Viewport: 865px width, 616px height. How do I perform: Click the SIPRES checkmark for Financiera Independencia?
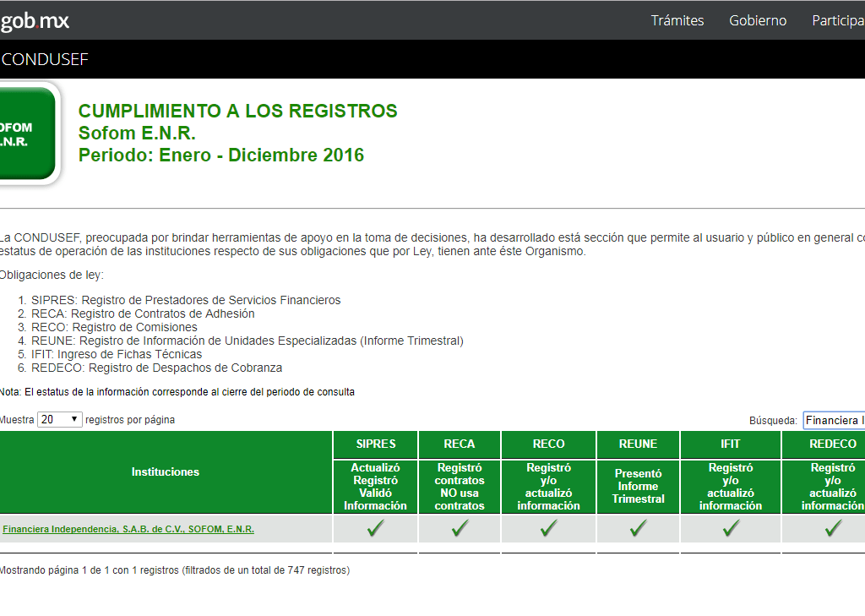[x=376, y=528]
